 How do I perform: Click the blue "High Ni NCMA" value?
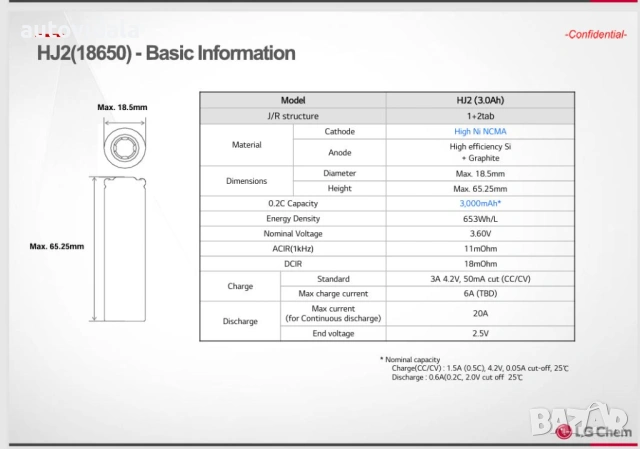point(480,131)
